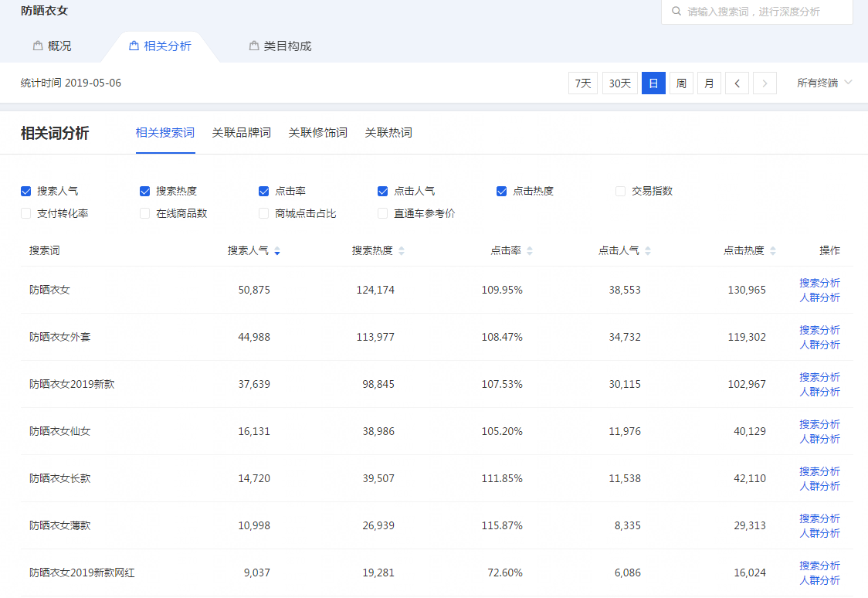Open 人群分析 for 防晒衣女2019新款网红
The image size is (868, 598).
coord(819,579)
